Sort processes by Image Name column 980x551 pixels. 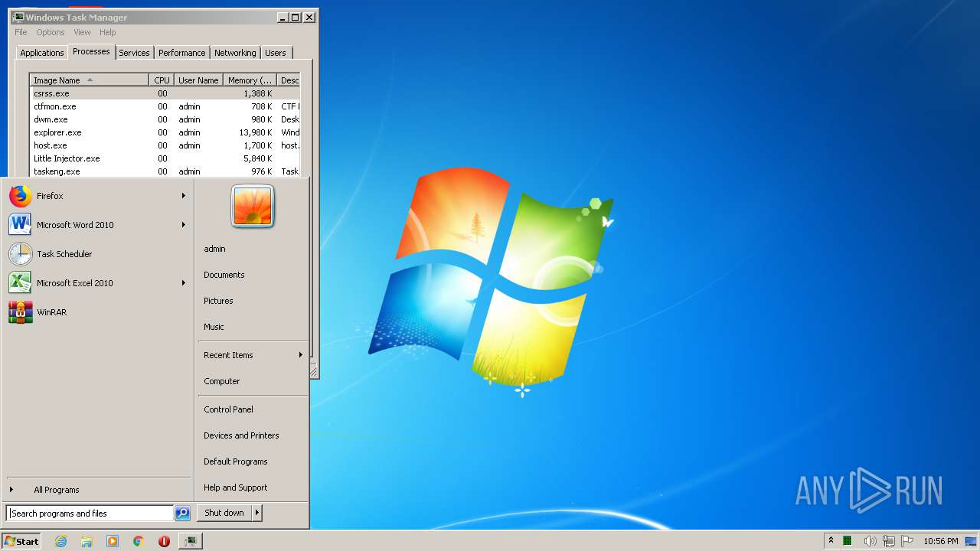[89, 80]
